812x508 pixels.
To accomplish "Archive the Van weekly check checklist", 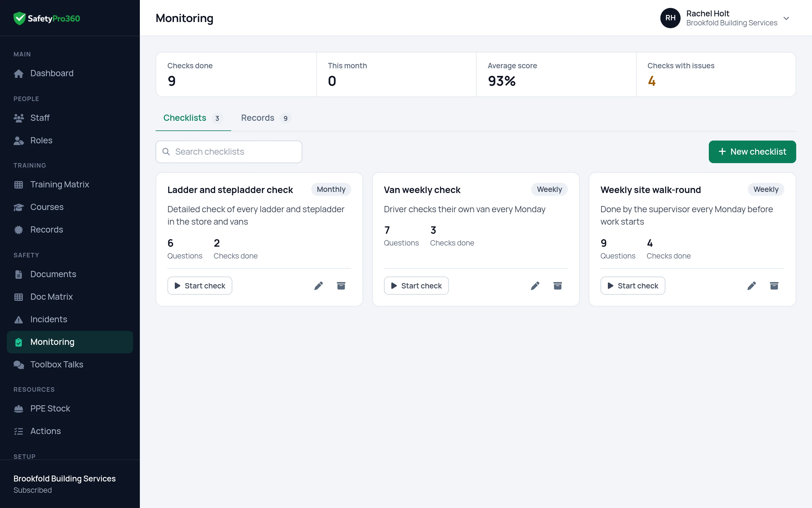I will click(x=557, y=286).
